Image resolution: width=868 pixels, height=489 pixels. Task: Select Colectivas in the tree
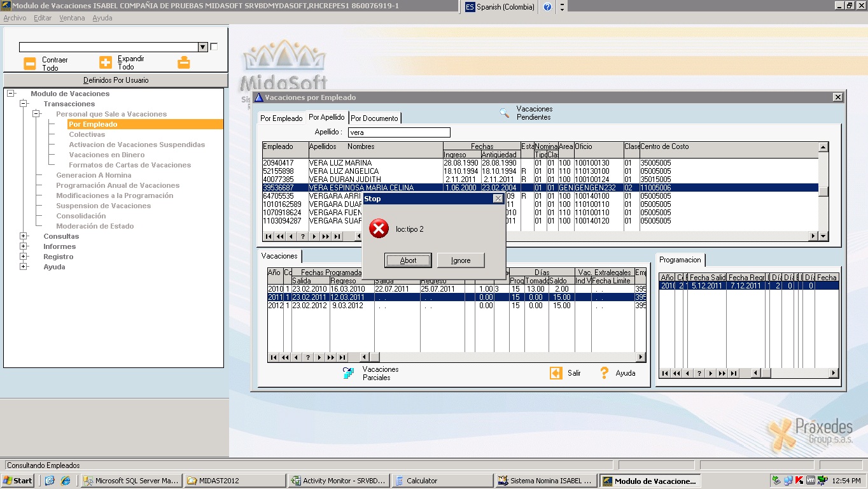coord(87,134)
